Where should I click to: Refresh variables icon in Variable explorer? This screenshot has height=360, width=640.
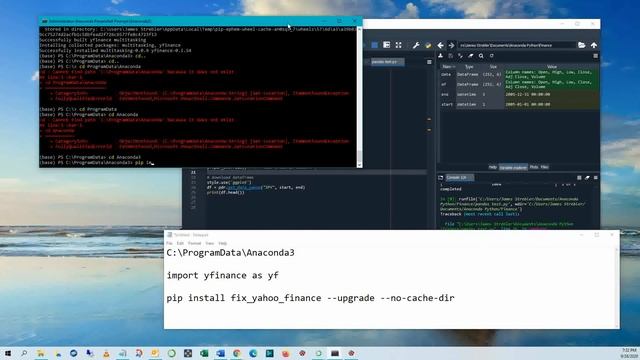pos(492,56)
